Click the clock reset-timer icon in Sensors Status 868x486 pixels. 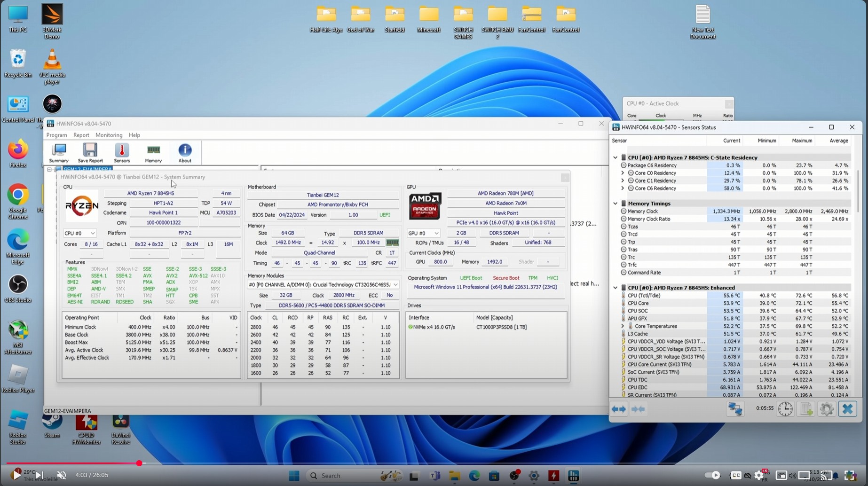click(785, 409)
